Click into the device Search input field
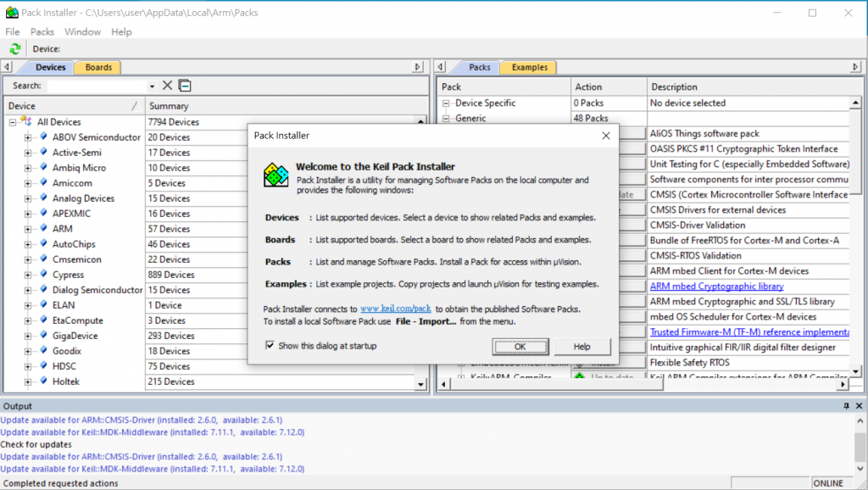868x490 pixels. (97, 86)
